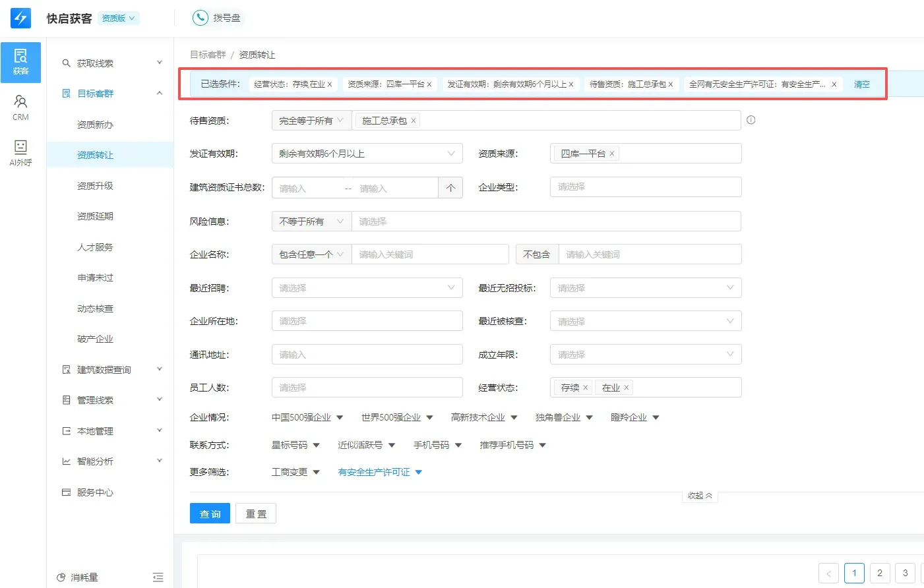
Task: Remove the 存续 tag in 经营状态
Action: tap(585, 388)
